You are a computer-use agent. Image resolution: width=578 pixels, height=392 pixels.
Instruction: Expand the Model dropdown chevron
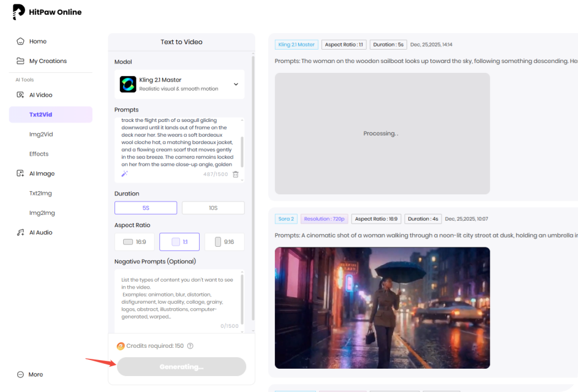236,85
